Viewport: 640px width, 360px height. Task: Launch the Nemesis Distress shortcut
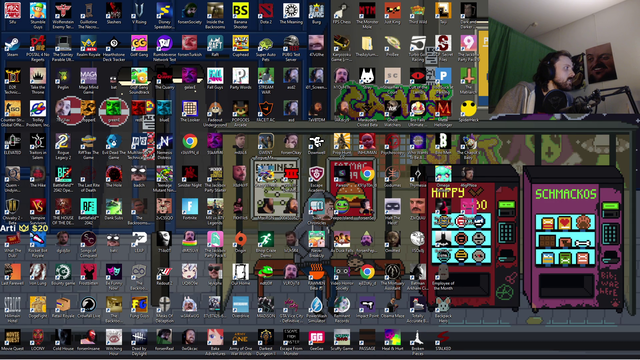(164, 141)
